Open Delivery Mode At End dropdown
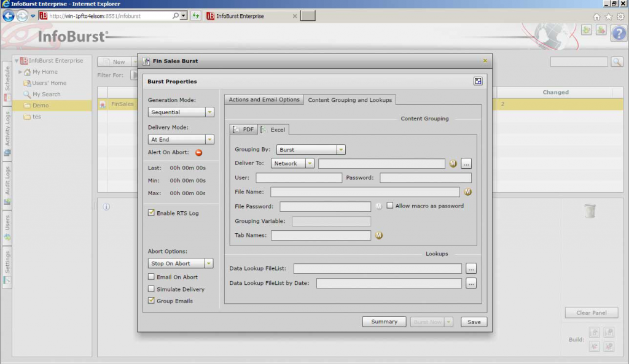This screenshot has height=364, width=629. (x=209, y=139)
